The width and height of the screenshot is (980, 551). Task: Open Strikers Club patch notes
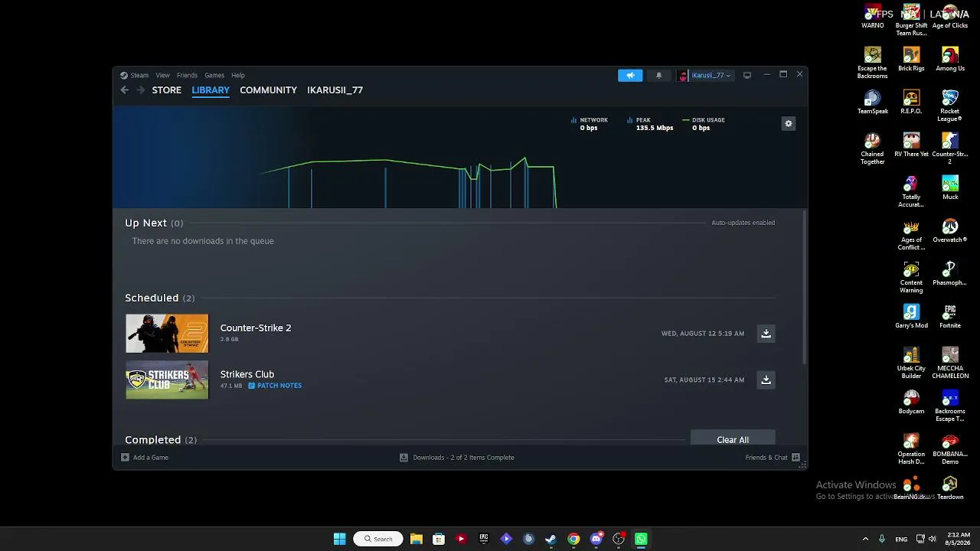275,386
